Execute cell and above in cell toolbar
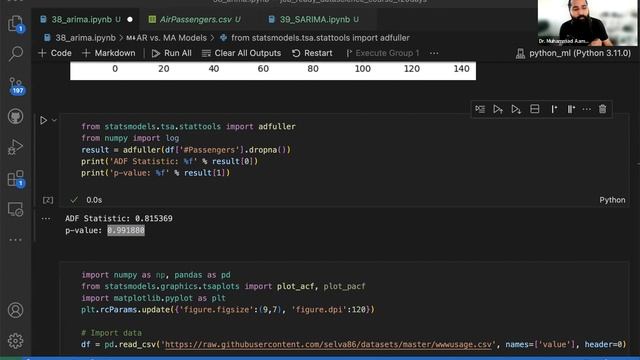Screen dimensions: 640x360 click(498, 109)
